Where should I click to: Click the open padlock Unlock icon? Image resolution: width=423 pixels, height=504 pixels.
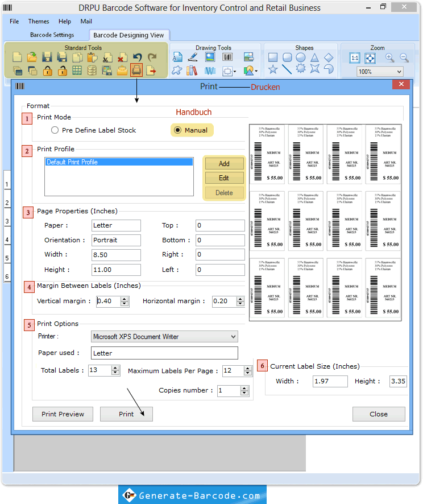point(63,71)
